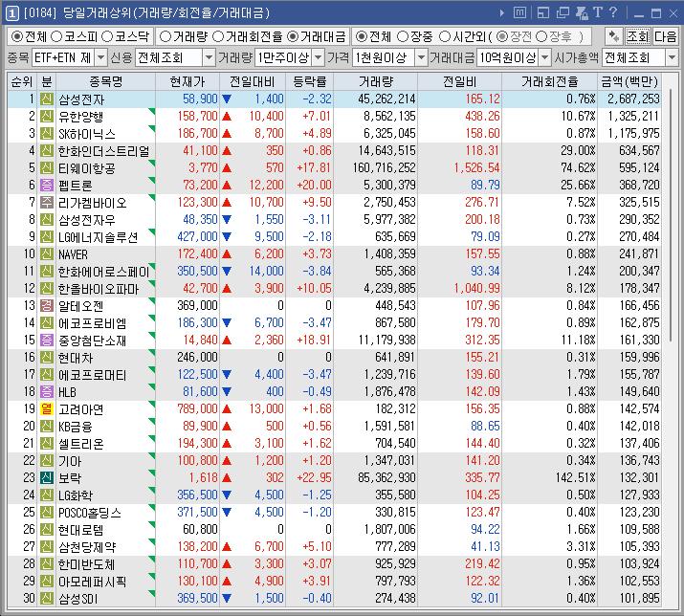Click the screen number 1 icon in title bar
The image size is (684, 616).
[12, 13]
